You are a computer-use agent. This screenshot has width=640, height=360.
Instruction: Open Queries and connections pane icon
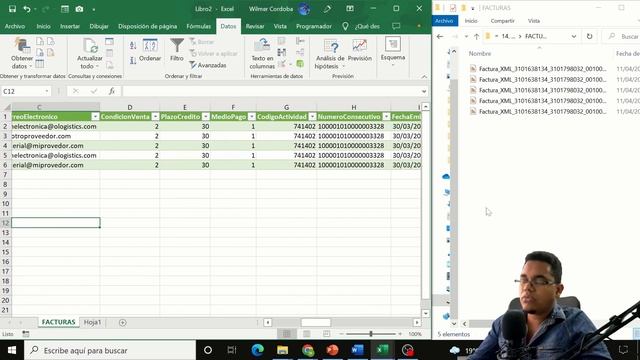tap(109, 42)
